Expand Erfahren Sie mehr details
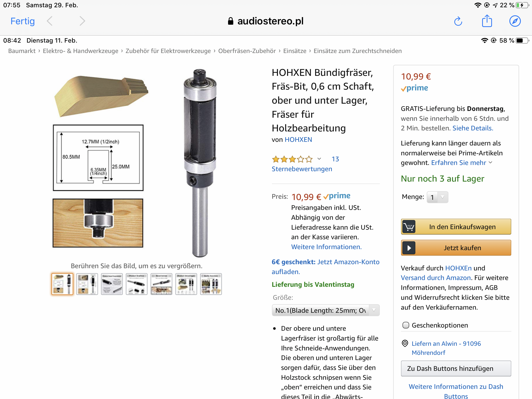This screenshot has height=399, width=532. click(462, 163)
